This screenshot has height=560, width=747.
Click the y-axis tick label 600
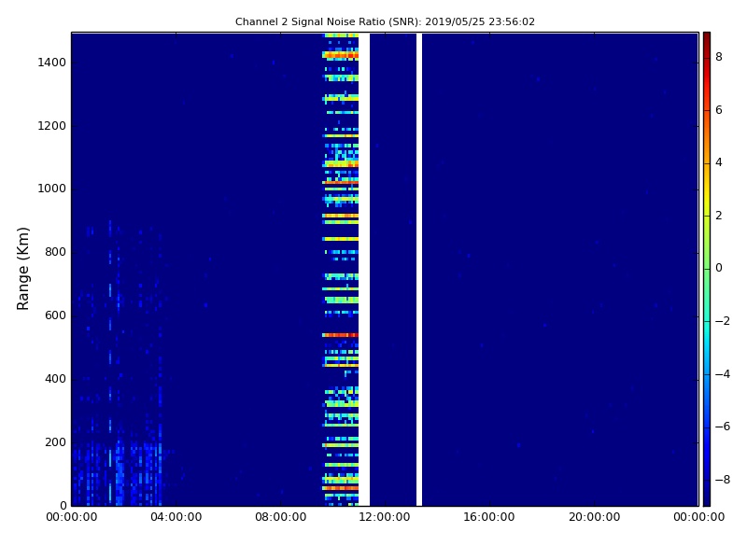point(55,315)
